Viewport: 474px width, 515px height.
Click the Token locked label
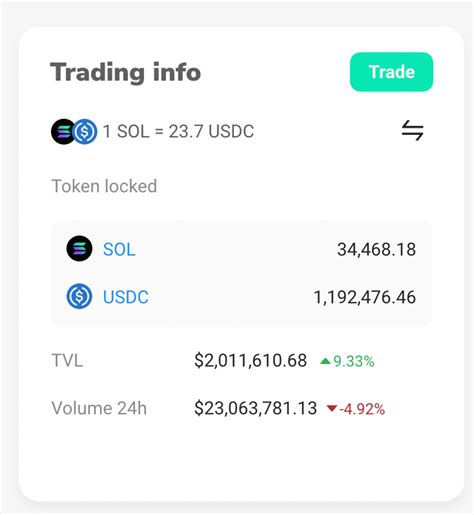(x=104, y=186)
